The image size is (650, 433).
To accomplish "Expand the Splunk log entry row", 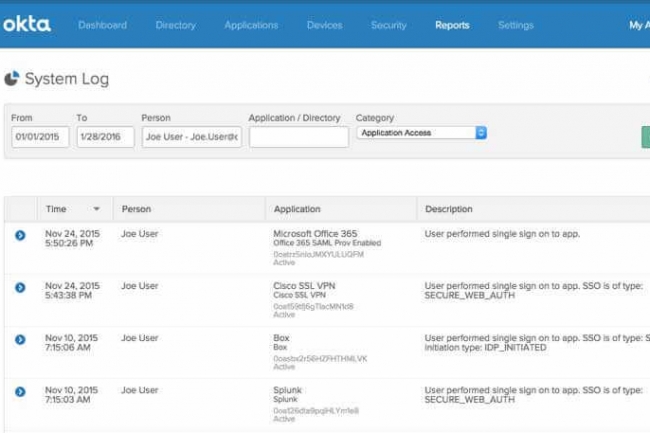I will (20, 391).
